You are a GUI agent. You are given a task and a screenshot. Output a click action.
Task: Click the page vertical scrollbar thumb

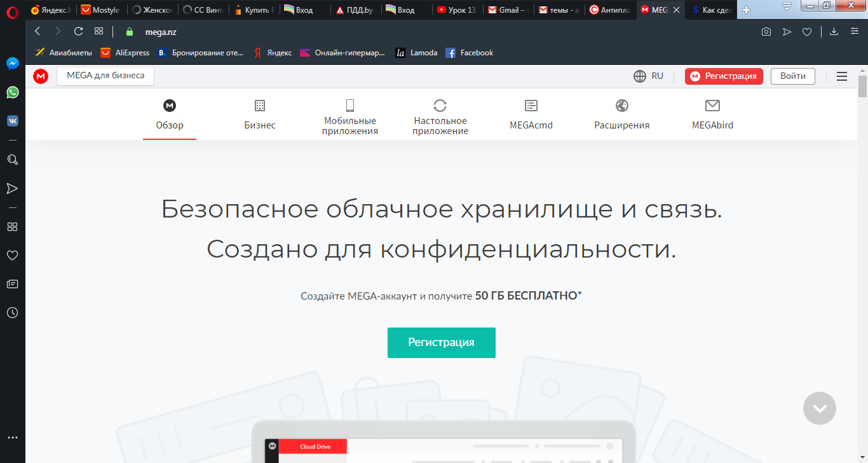(862, 86)
